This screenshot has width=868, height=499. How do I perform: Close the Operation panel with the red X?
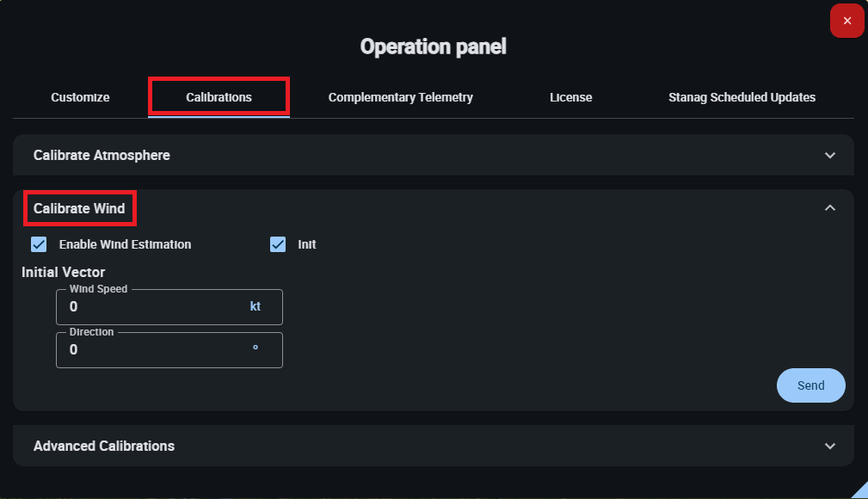[846, 21]
